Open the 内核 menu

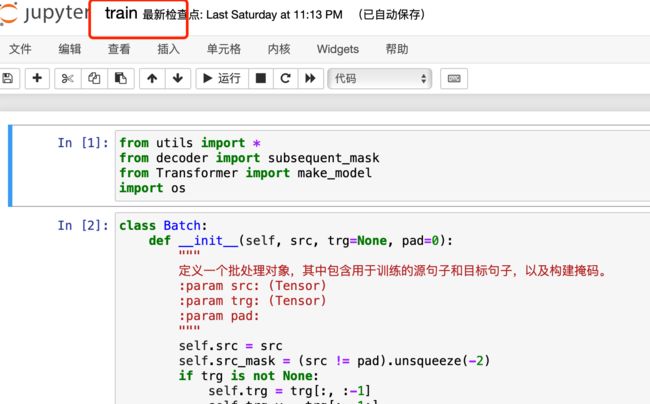279,49
